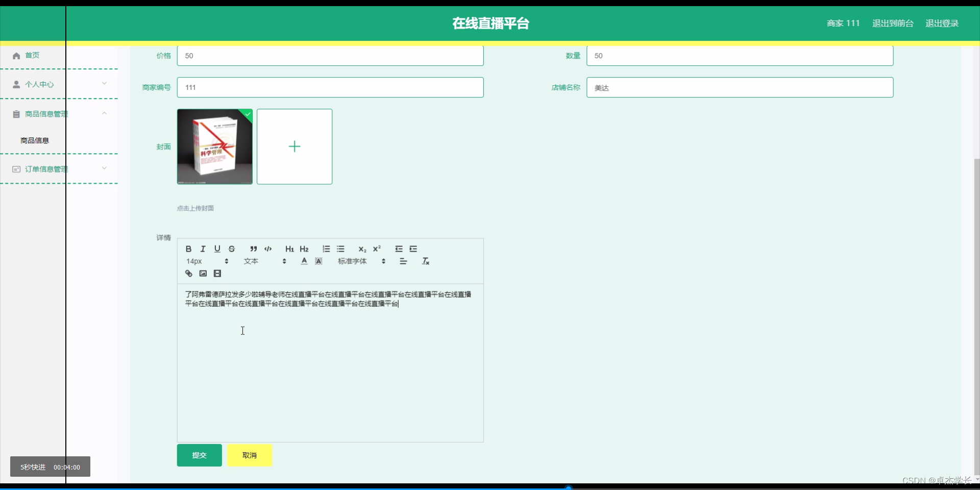Image resolution: width=980 pixels, height=490 pixels.
Task: Insert a blockquote in the editor
Action: point(253,249)
